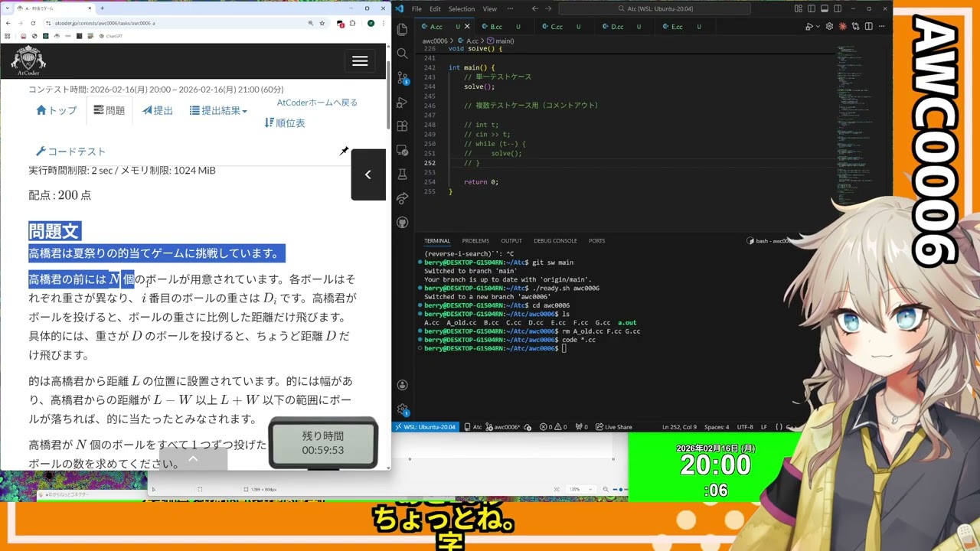The height and width of the screenshot is (551, 980).
Task: Open the Selection menu
Action: coord(462,8)
